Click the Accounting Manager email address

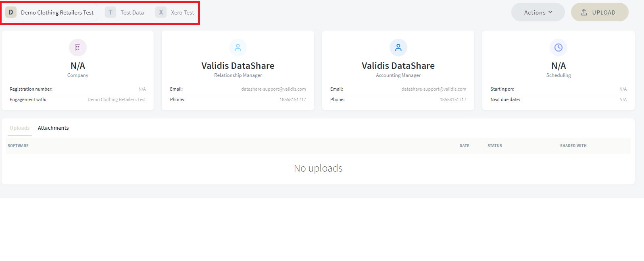click(x=434, y=89)
